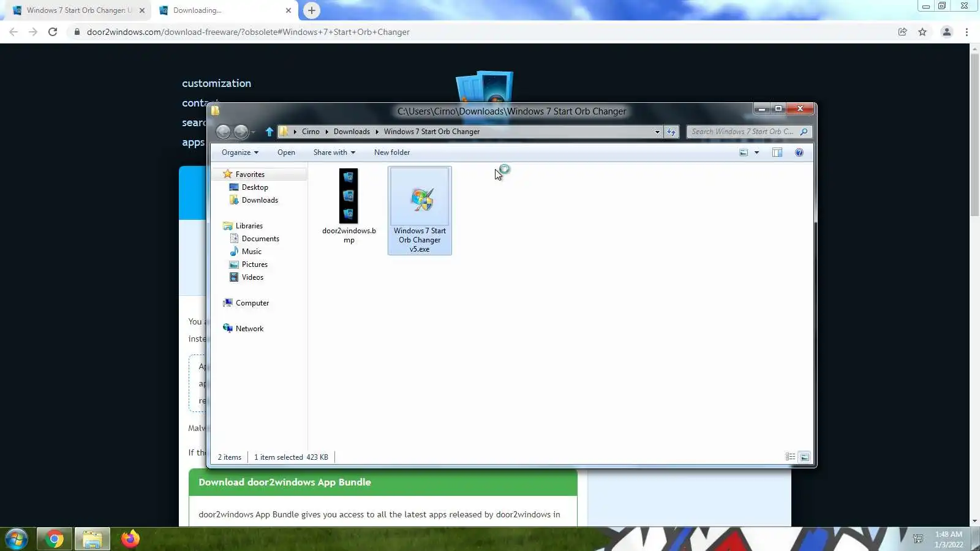This screenshot has height=551, width=980.
Task: Click the Up folder arrow in Explorer
Action: pyautogui.click(x=269, y=132)
